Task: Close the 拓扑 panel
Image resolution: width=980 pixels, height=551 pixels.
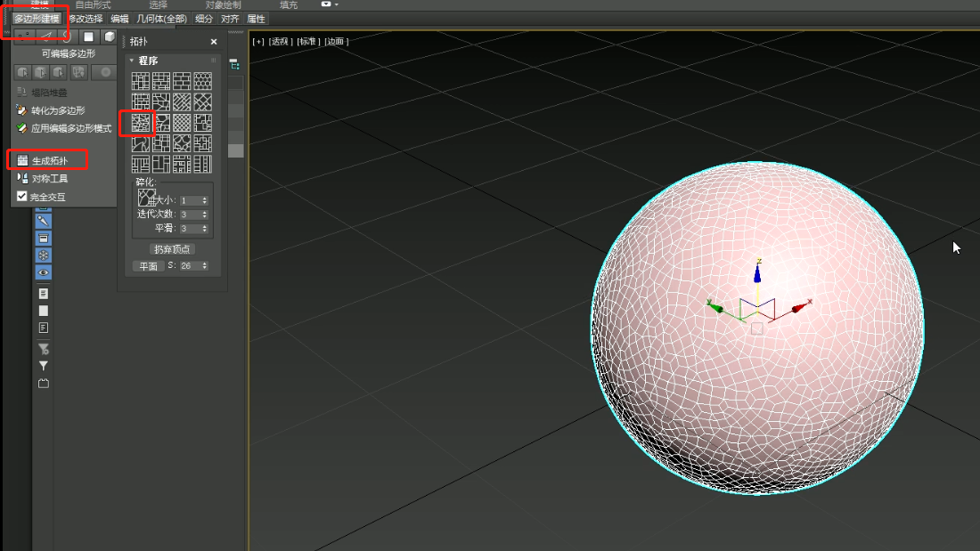Action: 214,41
